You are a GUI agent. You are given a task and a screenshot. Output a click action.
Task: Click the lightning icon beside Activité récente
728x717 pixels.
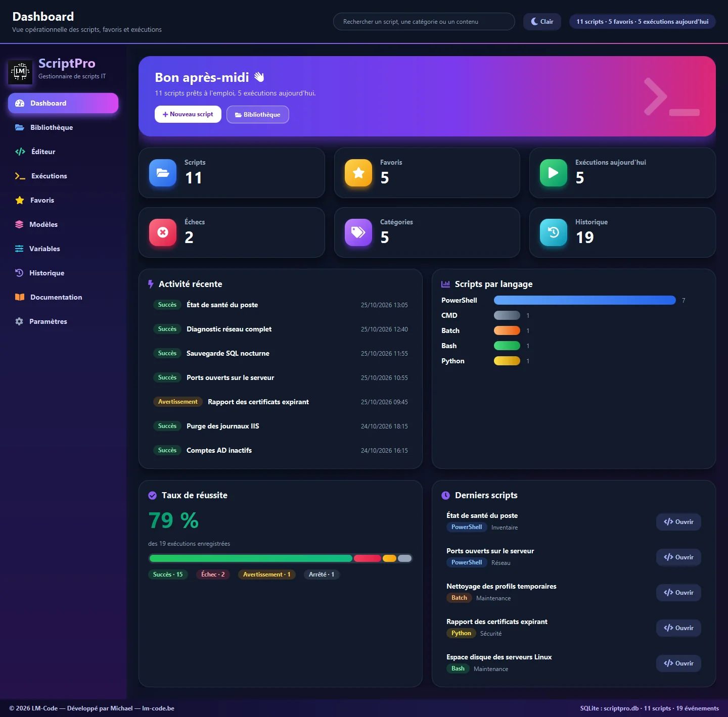151,284
